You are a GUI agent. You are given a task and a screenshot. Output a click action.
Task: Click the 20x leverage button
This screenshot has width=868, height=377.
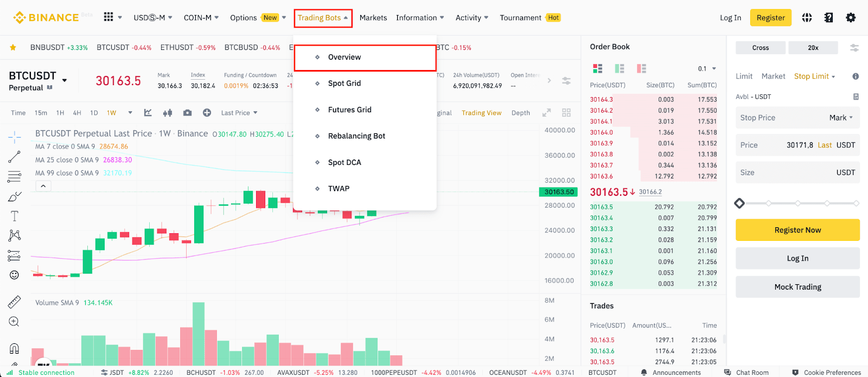pos(813,48)
